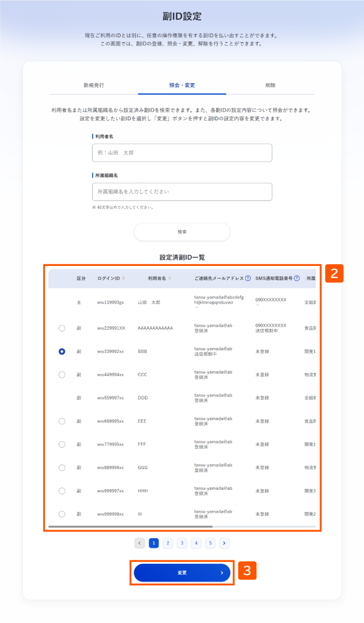
Task: Select radio button for CCC user row
Action: (62, 375)
